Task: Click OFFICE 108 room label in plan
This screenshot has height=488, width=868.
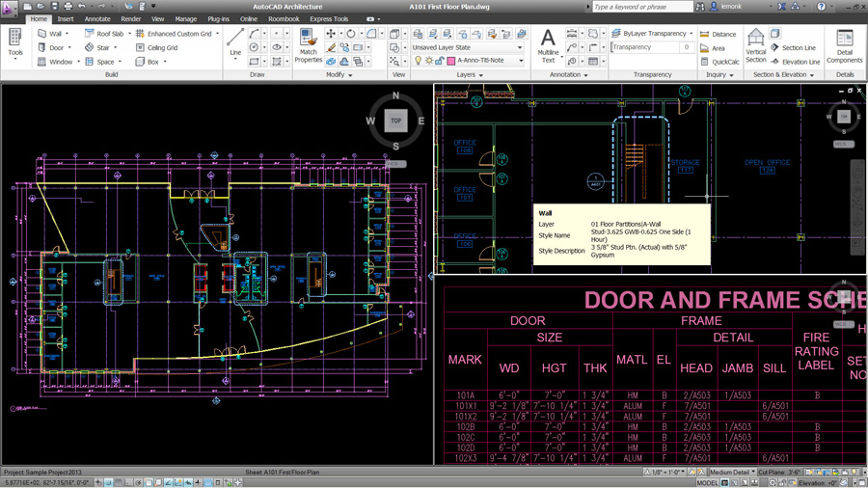Action: point(465,147)
